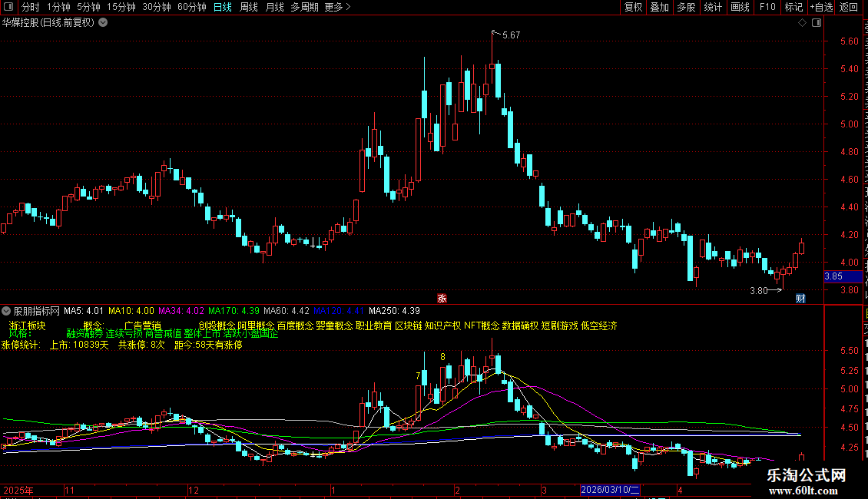Open the 多股 multi-stock view

coord(687,7)
